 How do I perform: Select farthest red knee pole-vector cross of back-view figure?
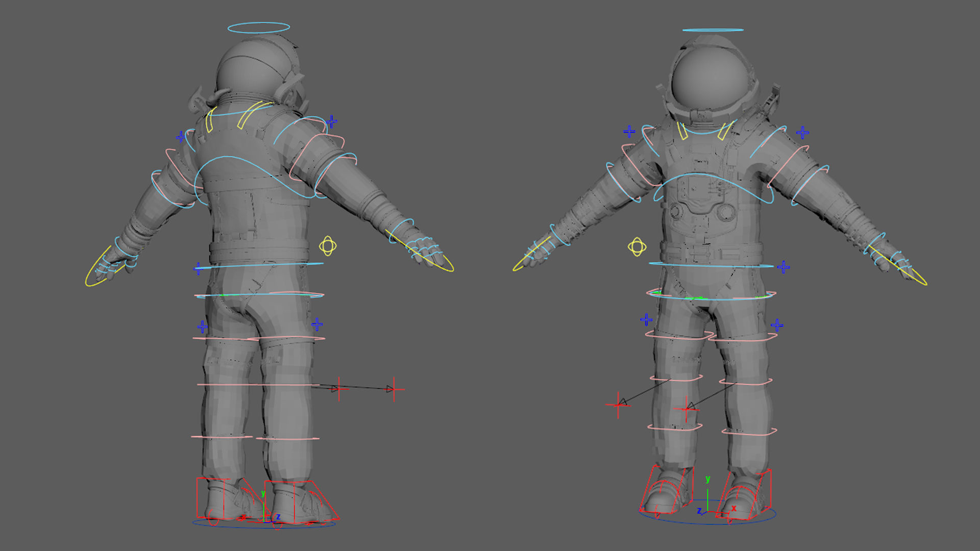pos(394,390)
